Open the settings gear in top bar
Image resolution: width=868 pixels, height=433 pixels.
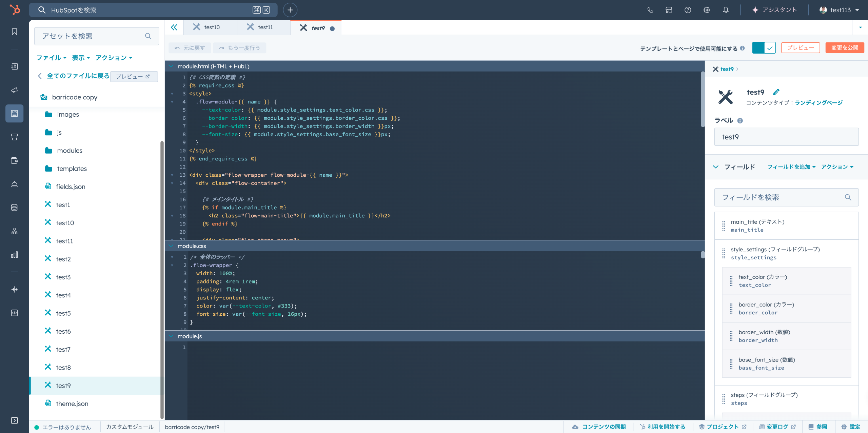[707, 10]
